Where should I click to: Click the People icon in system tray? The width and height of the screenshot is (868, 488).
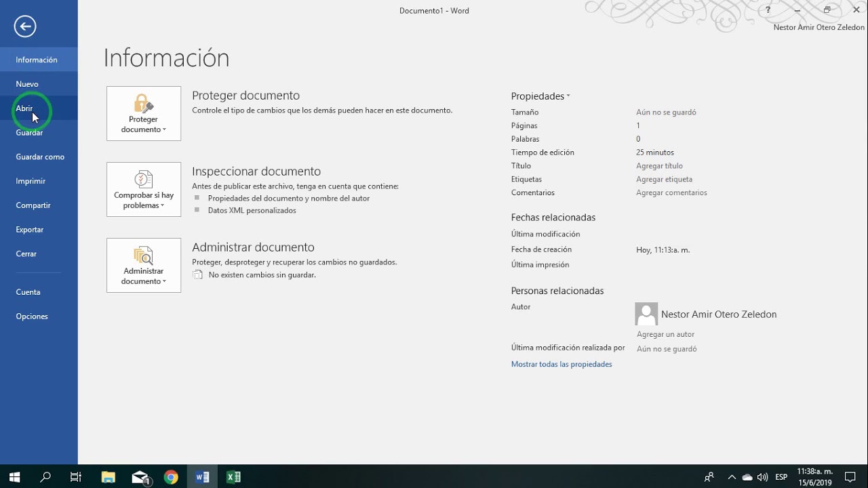[x=709, y=477]
